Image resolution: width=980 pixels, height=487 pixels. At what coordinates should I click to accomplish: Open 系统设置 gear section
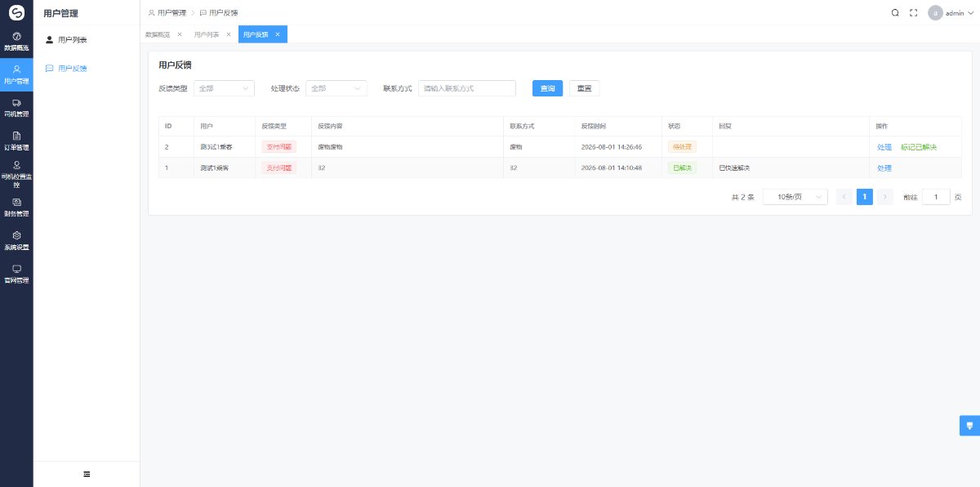[x=16, y=240]
